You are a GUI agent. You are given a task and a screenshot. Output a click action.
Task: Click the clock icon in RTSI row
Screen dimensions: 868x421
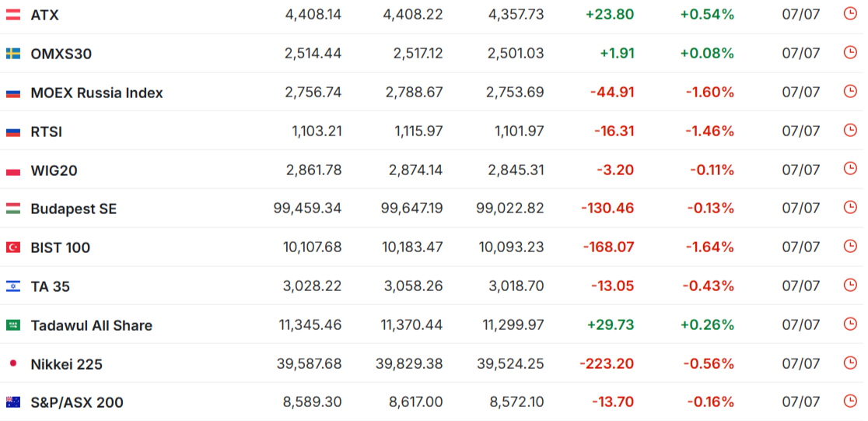click(x=850, y=130)
